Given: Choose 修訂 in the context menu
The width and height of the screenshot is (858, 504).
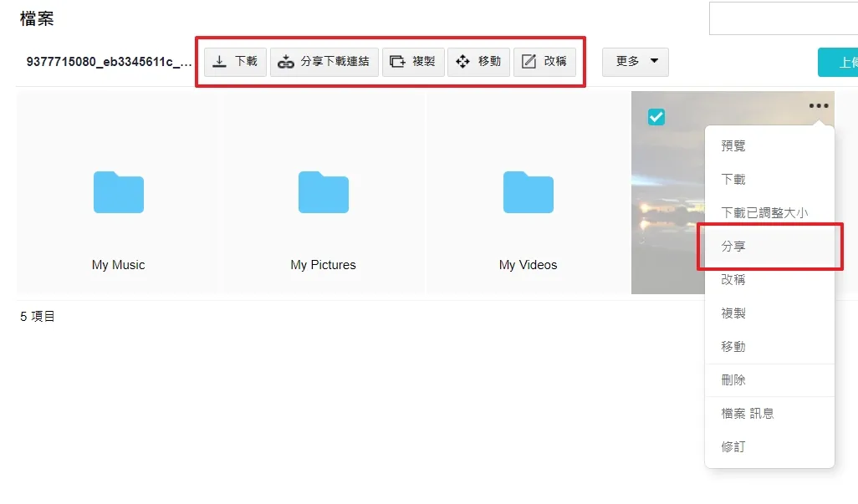Looking at the screenshot, I should pyautogui.click(x=769, y=446).
